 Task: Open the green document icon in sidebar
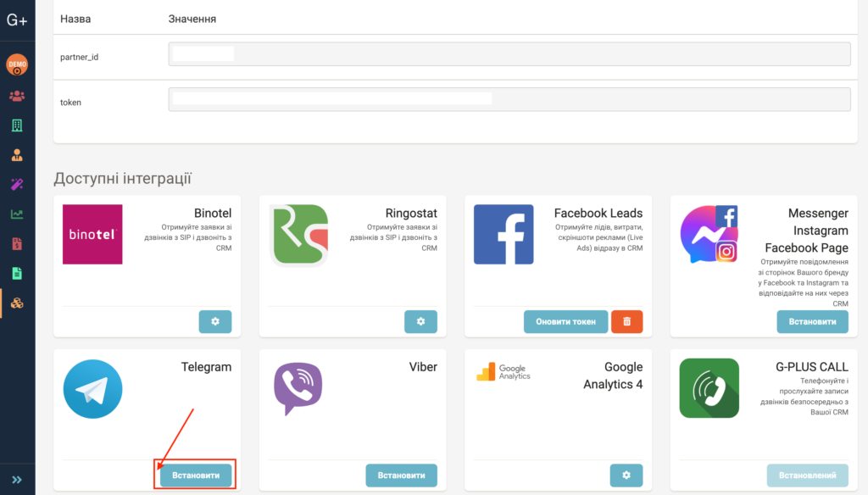[17, 273]
